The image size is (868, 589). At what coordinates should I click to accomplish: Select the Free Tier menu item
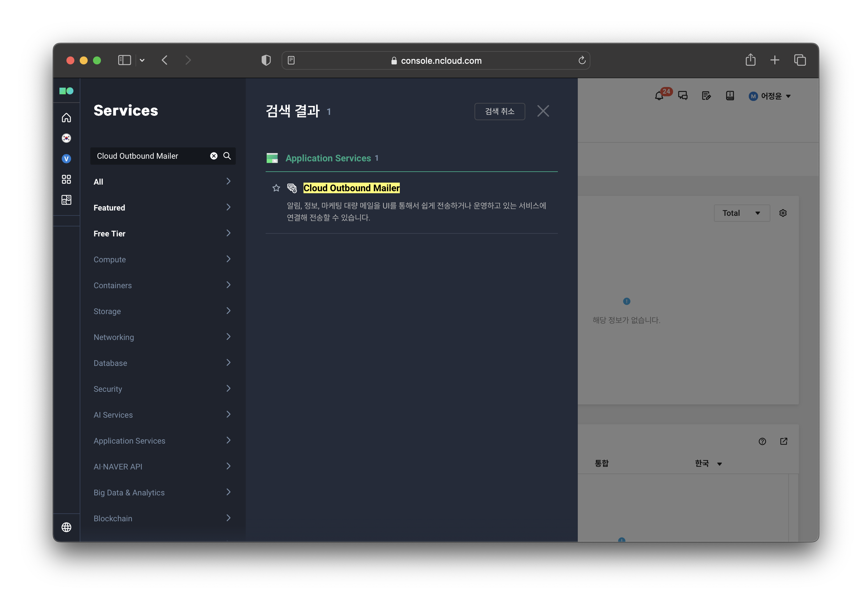tap(162, 233)
